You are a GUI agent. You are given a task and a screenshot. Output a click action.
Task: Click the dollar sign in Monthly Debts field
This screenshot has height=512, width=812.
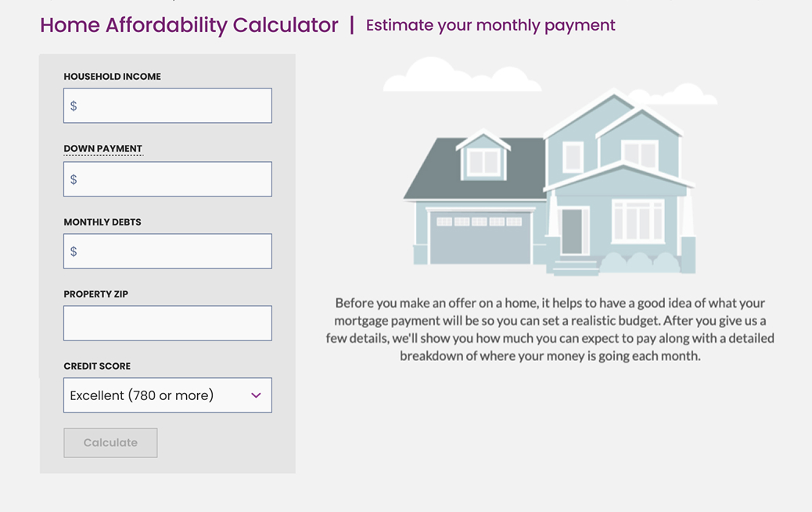(x=74, y=251)
